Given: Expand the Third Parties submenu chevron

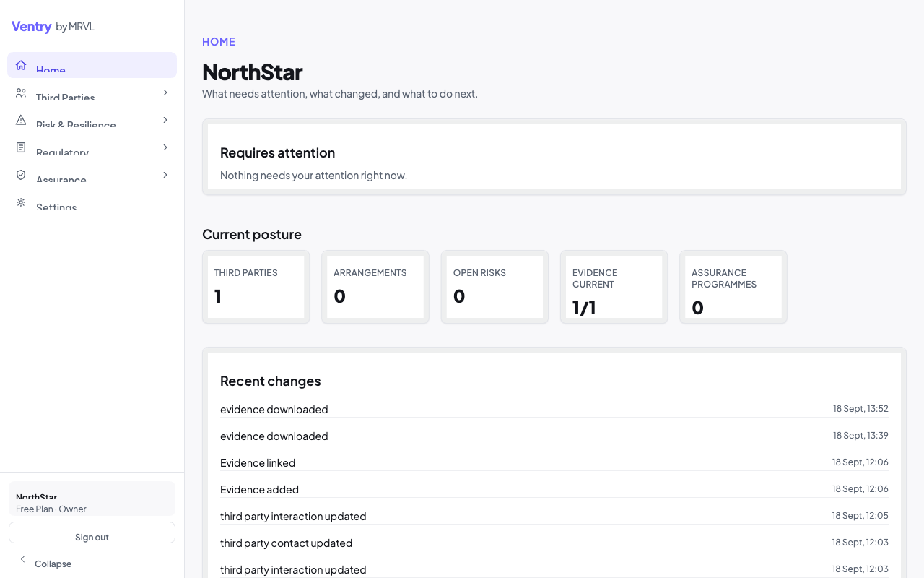Looking at the screenshot, I should tap(165, 92).
